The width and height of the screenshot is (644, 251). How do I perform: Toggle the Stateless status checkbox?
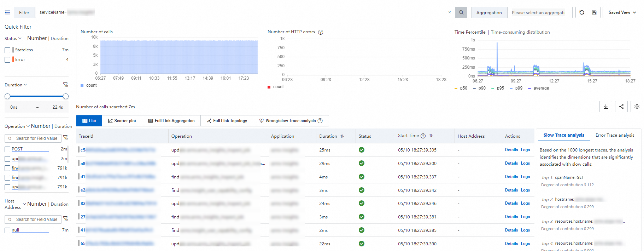(x=7, y=50)
